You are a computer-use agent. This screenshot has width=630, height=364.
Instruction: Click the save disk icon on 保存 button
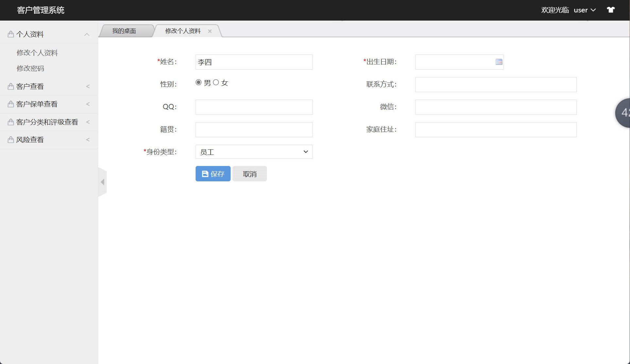(204, 174)
